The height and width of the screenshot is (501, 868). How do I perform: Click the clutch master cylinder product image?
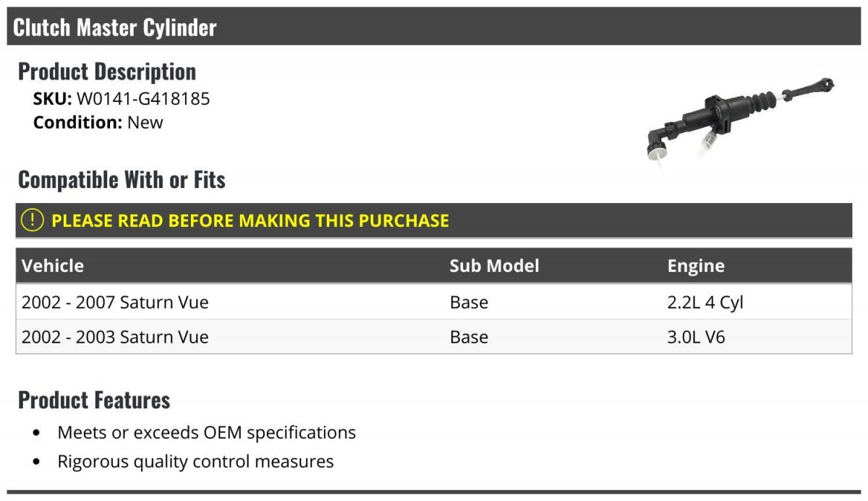738,119
